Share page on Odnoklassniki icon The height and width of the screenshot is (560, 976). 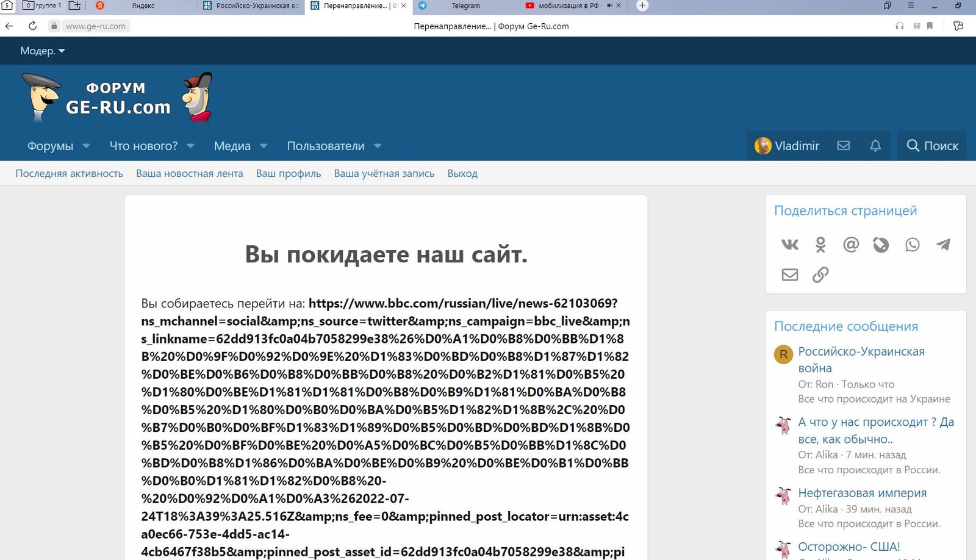click(x=820, y=245)
